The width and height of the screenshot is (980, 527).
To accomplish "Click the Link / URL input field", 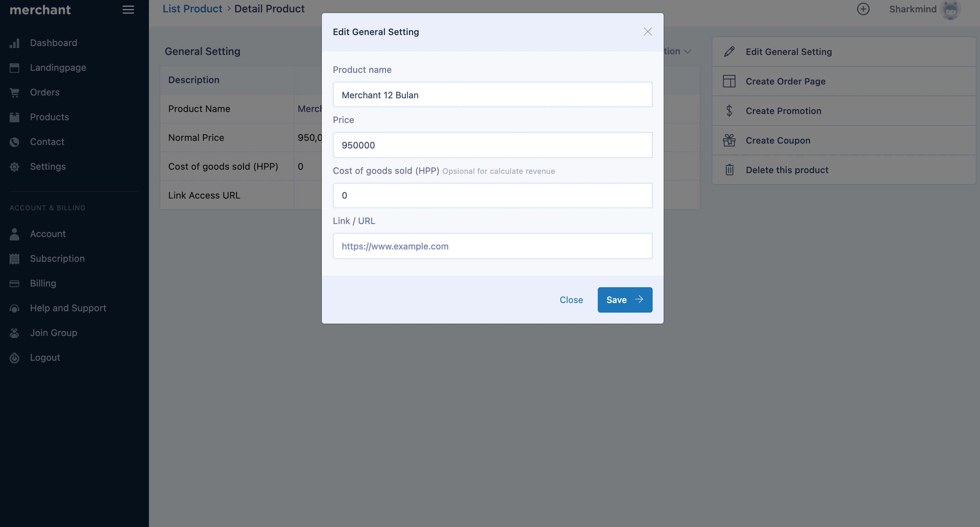I will (492, 246).
